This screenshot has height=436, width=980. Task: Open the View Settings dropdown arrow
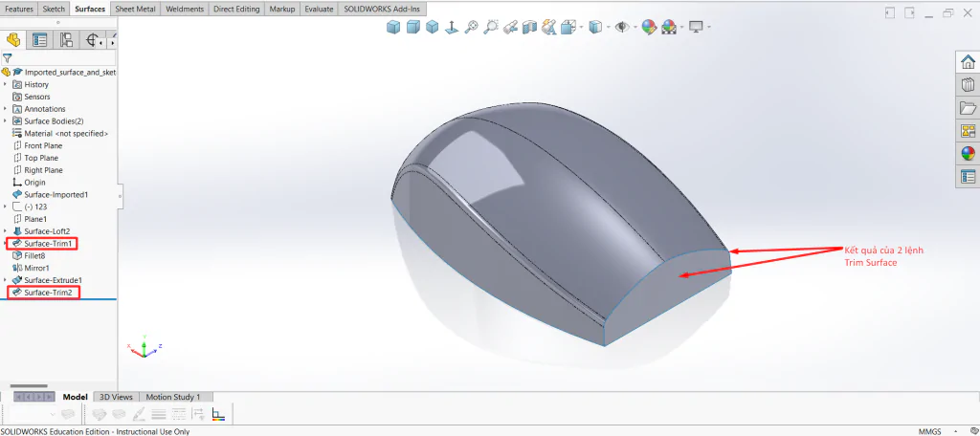[709, 28]
